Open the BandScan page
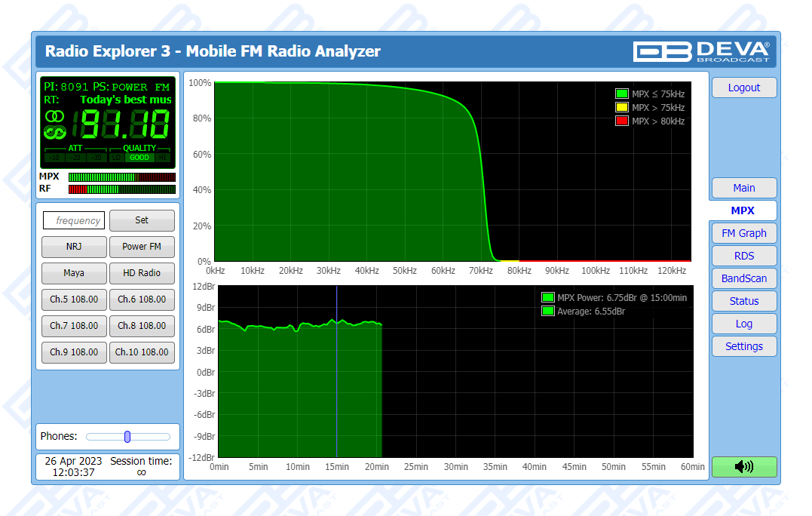 (743, 278)
